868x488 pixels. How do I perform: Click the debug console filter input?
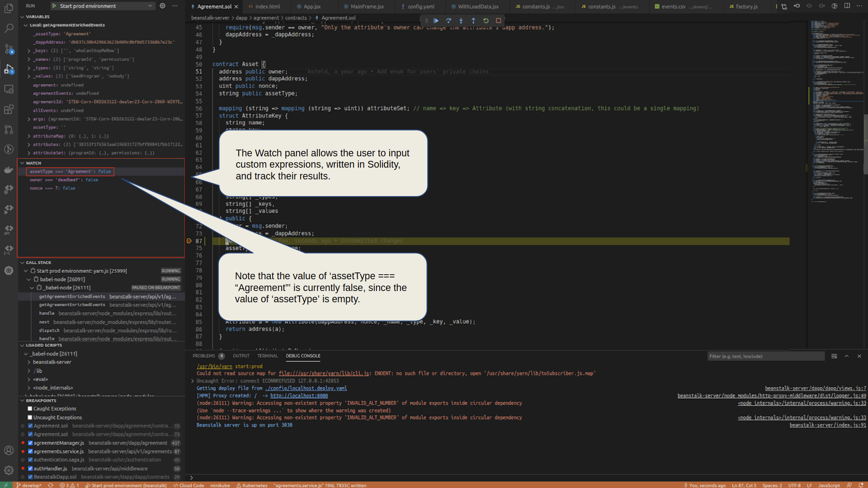(x=765, y=357)
